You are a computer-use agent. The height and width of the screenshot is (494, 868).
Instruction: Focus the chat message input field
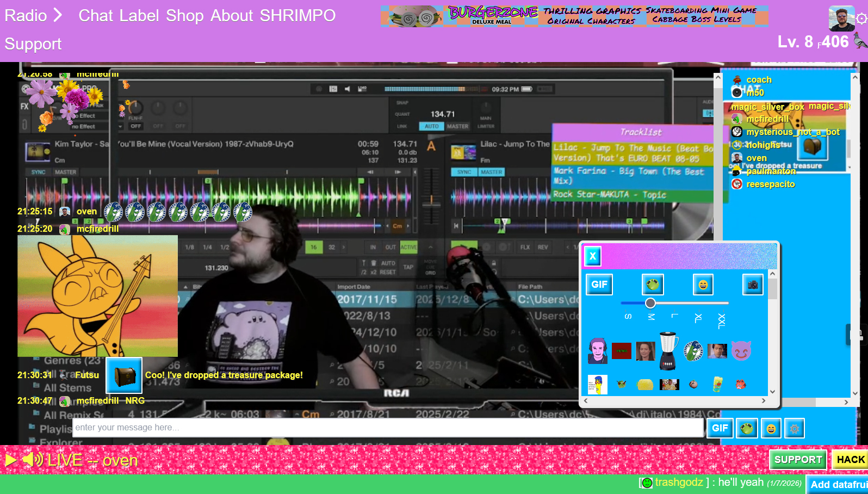click(x=388, y=428)
